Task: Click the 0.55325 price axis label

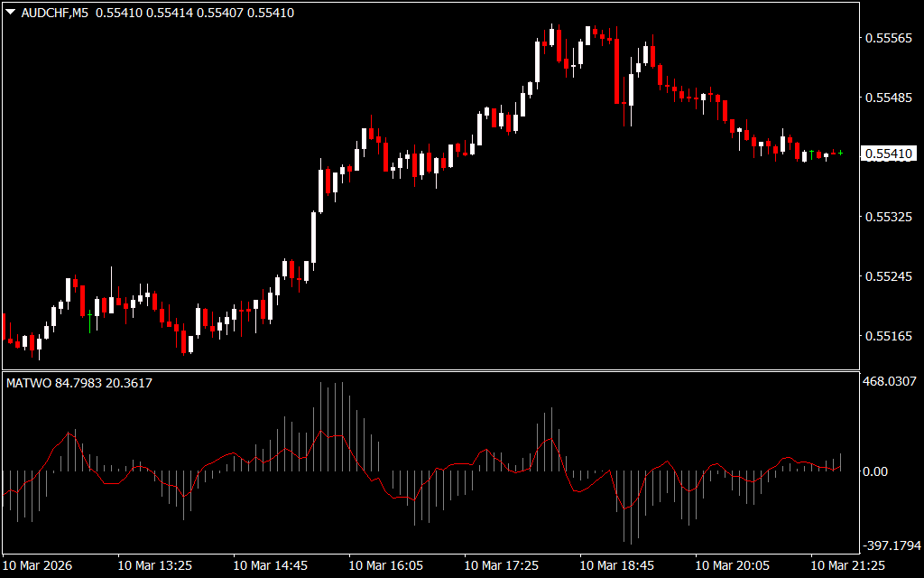Action: [x=890, y=217]
